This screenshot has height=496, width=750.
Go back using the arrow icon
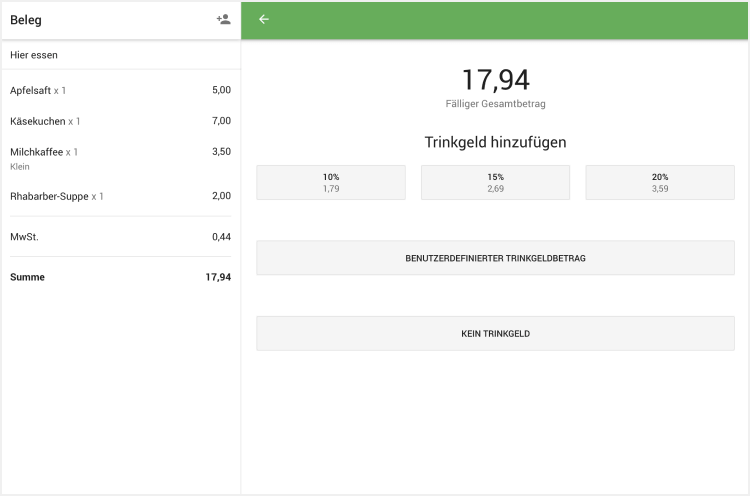[264, 19]
